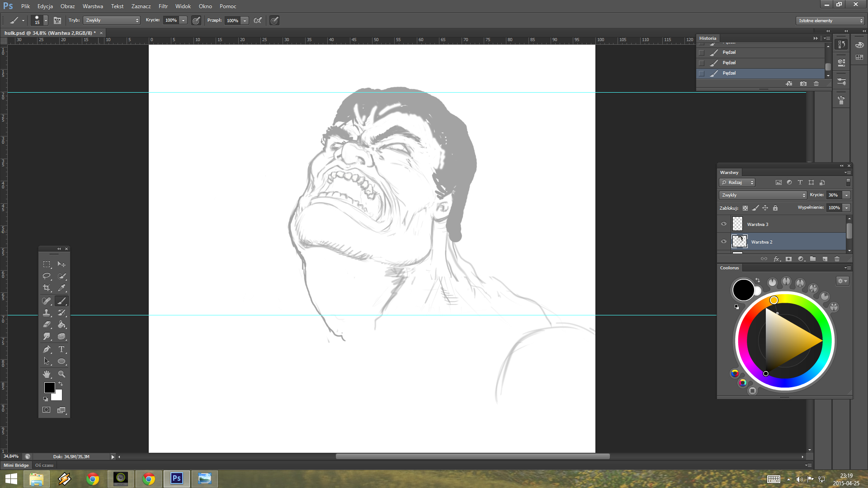Select the Paint Bucket tool
This screenshot has height=488, width=868.
(x=61, y=324)
